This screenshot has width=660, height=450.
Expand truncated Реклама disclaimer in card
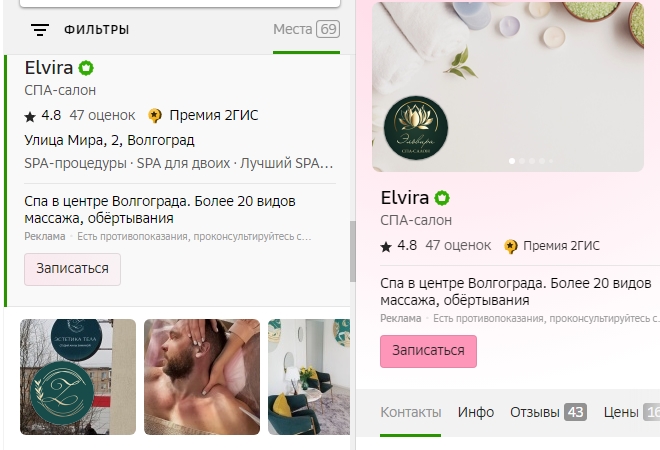520,318
